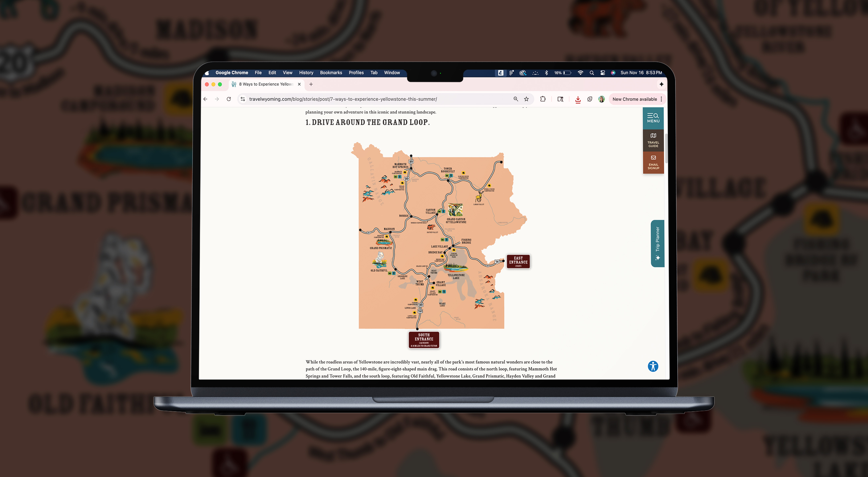Open the Travel Guide sidebar button
The width and height of the screenshot is (868, 477).
[653, 140]
